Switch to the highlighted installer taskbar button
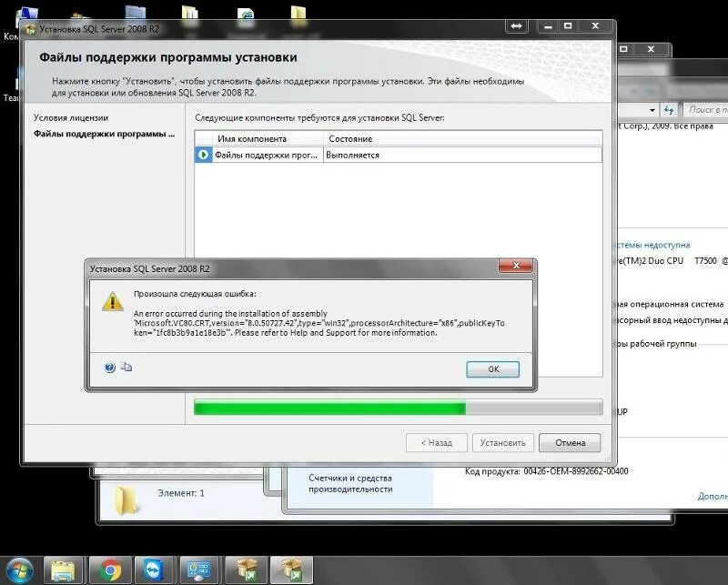The height and width of the screenshot is (585, 728). click(x=291, y=570)
